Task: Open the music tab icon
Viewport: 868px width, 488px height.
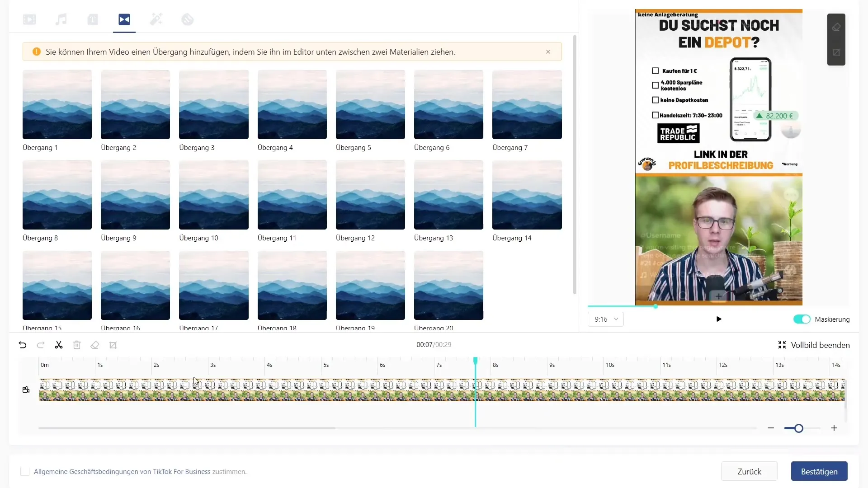Action: pos(61,19)
